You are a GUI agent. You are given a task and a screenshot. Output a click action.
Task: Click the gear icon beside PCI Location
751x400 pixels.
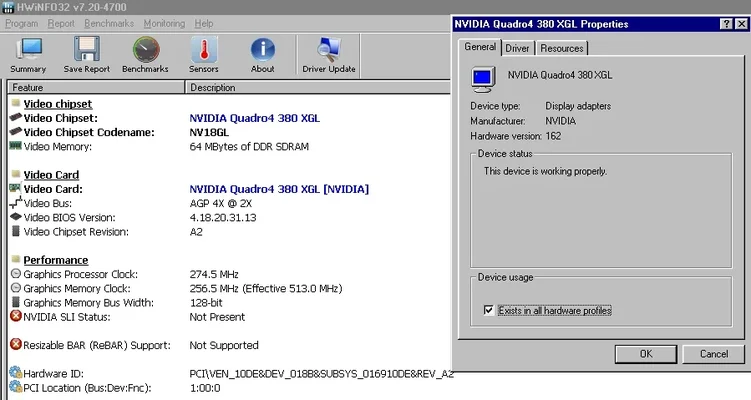coord(16,387)
